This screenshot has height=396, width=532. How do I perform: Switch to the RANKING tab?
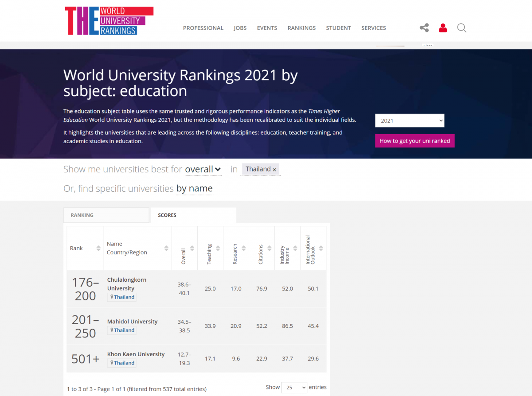[x=106, y=215]
